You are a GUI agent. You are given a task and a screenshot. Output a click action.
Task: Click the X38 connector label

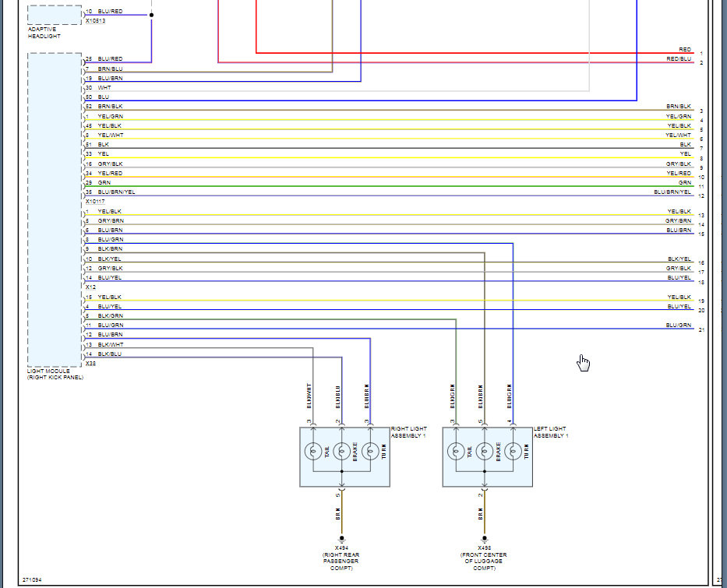[x=90, y=364]
